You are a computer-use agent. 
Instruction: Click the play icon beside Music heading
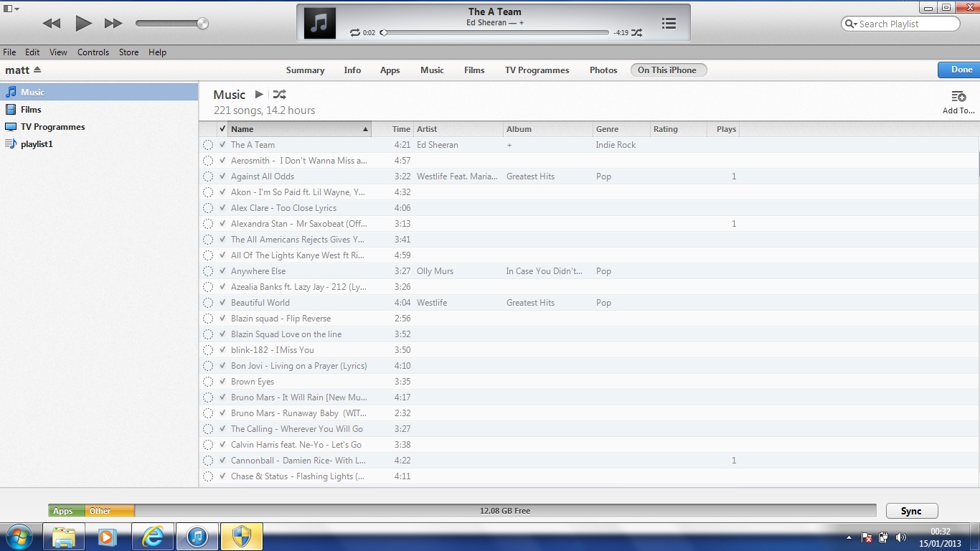[259, 95]
